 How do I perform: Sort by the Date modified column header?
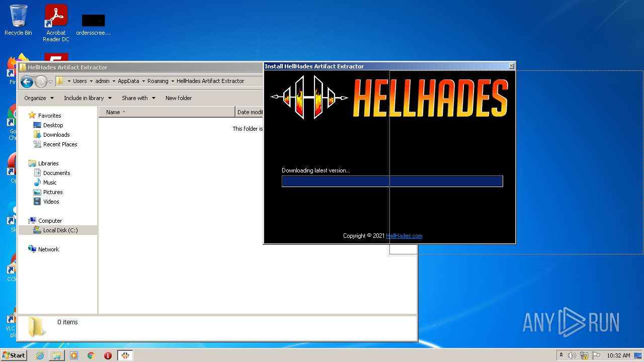[x=250, y=112]
